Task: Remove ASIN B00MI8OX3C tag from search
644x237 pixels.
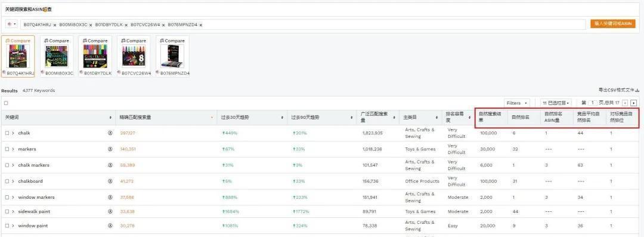Action: [x=91, y=25]
